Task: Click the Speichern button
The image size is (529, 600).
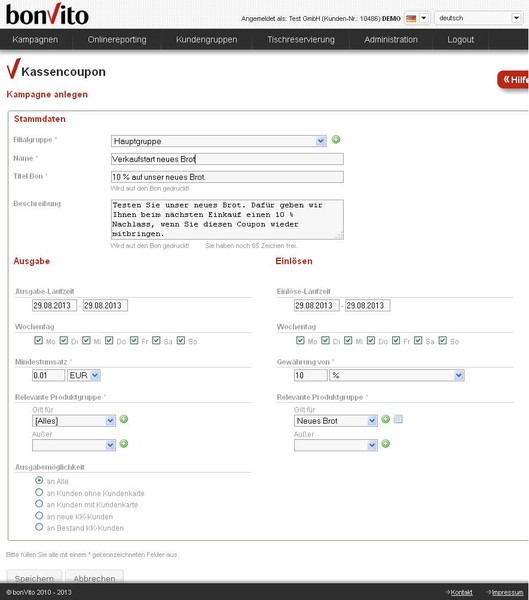Action: pos(34,578)
